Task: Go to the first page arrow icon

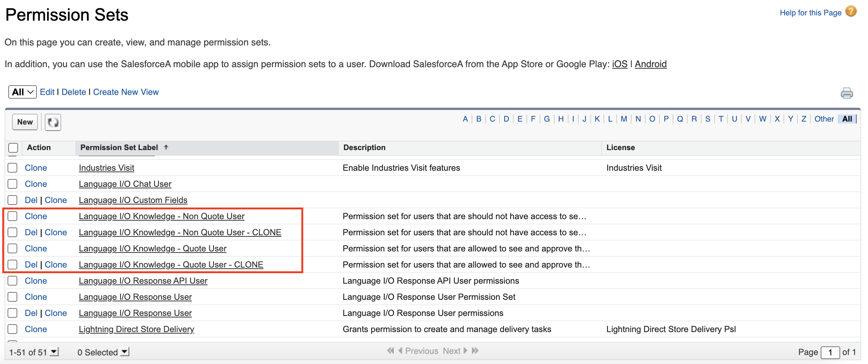Action: coord(390,350)
